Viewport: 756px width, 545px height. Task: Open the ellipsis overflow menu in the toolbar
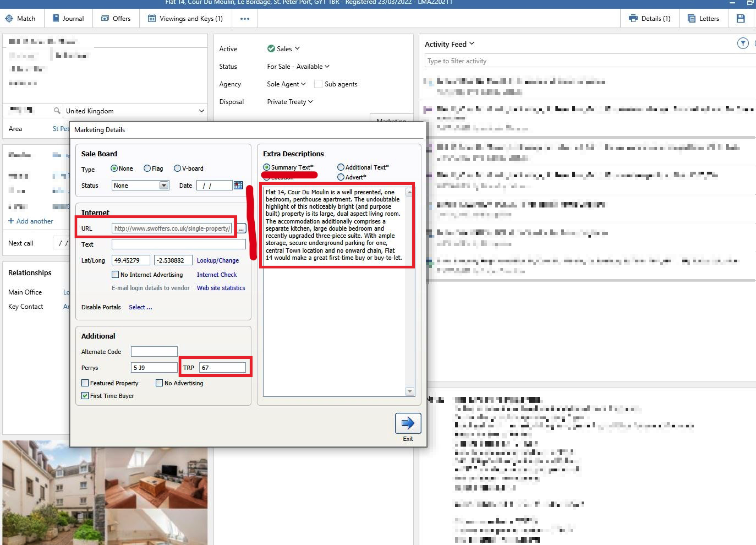pyautogui.click(x=245, y=18)
